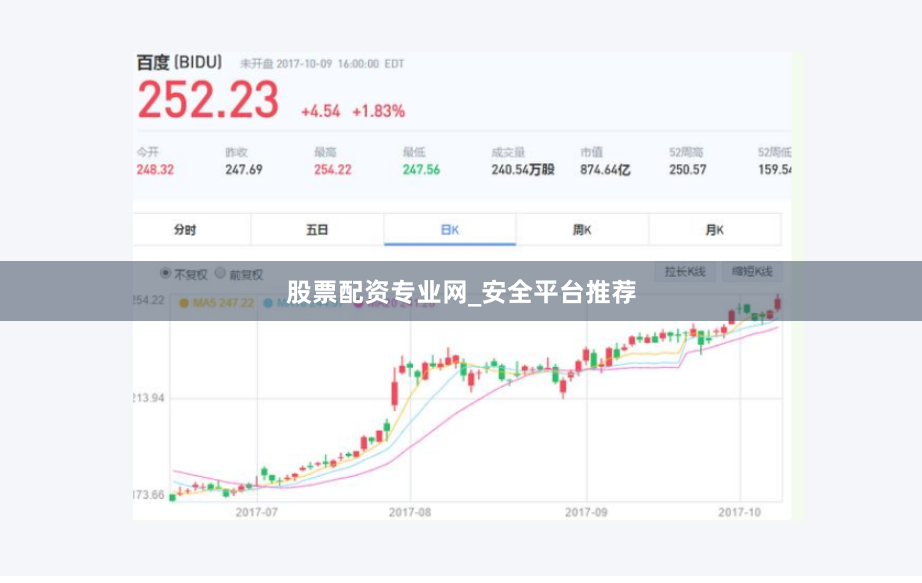Viewport: 922px width, 583px height.
Task: Open the 月K monthly chart tab
Action: tap(714, 229)
